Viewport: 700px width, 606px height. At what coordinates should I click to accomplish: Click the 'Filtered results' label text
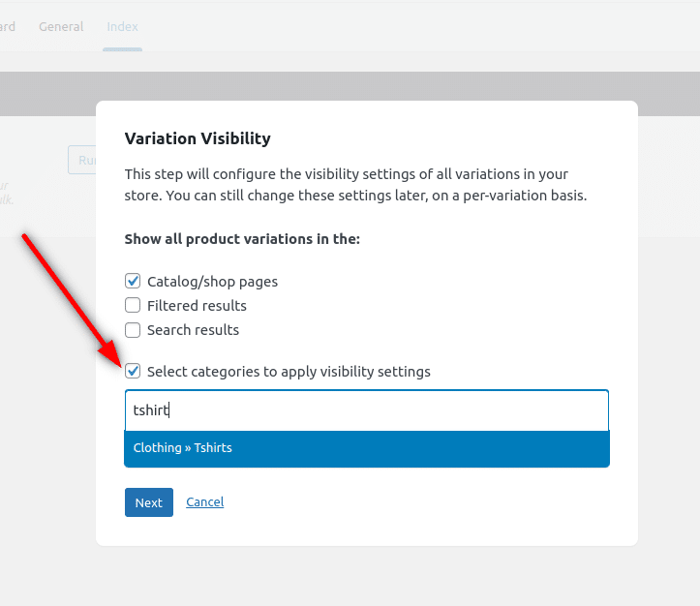197,306
